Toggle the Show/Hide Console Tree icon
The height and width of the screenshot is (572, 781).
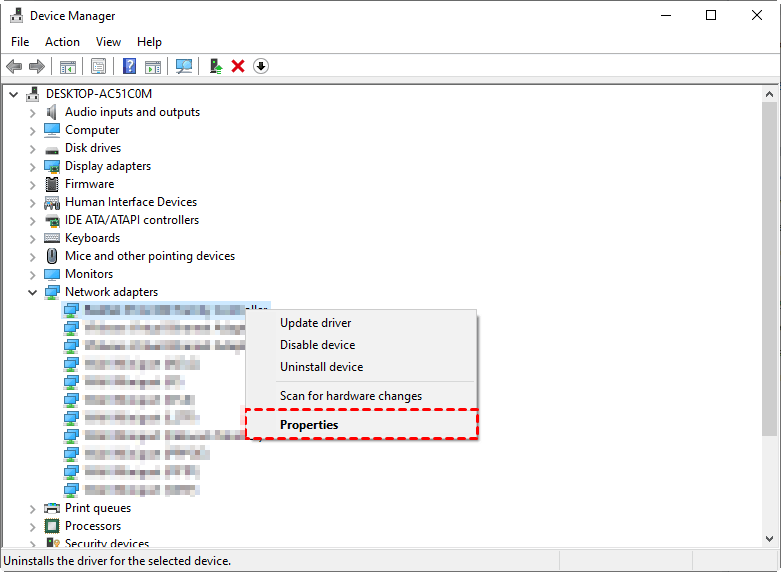pyautogui.click(x=68, y=66)
